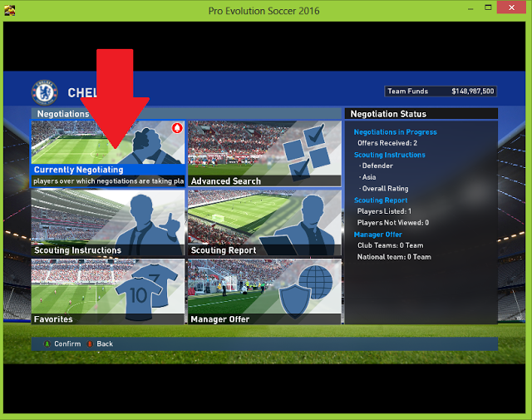Click the checkmark squares icon on Advanced Search
Image resolution: width=532 pixels, height=420 pixels.
point(307,151)
